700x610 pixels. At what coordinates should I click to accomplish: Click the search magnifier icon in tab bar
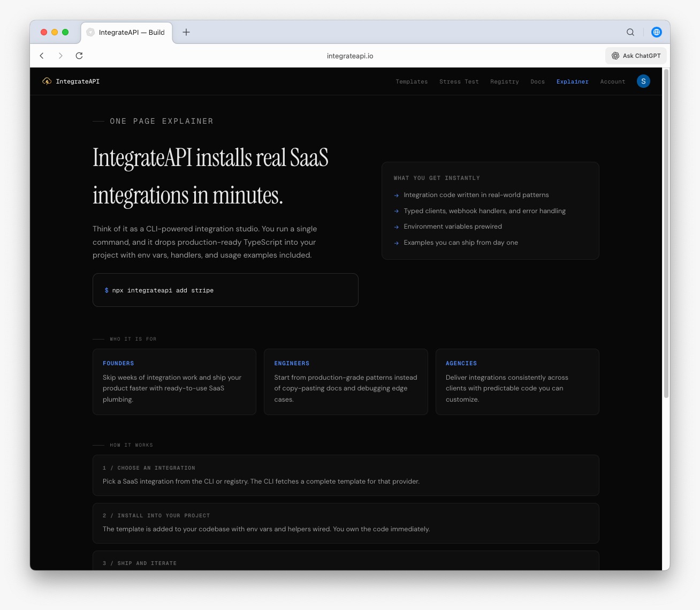click(x=630, y=32)
